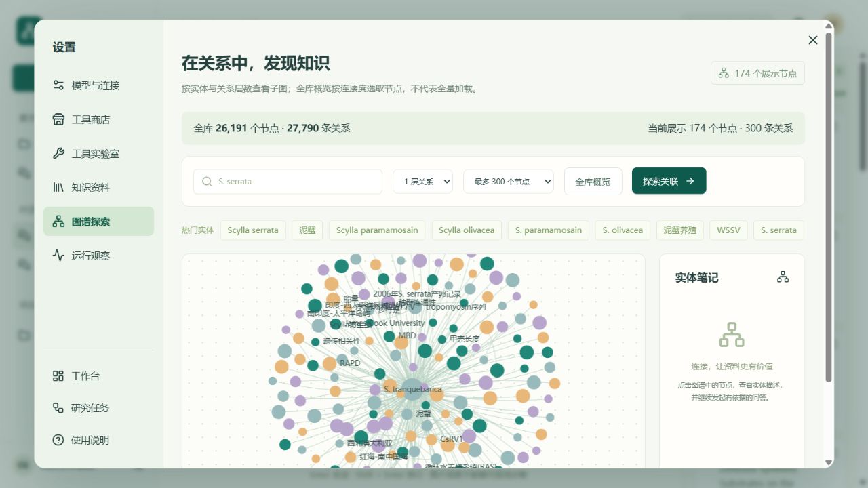Click the magnifier icon in entity search
868x488 pixels.
point(207,182)
